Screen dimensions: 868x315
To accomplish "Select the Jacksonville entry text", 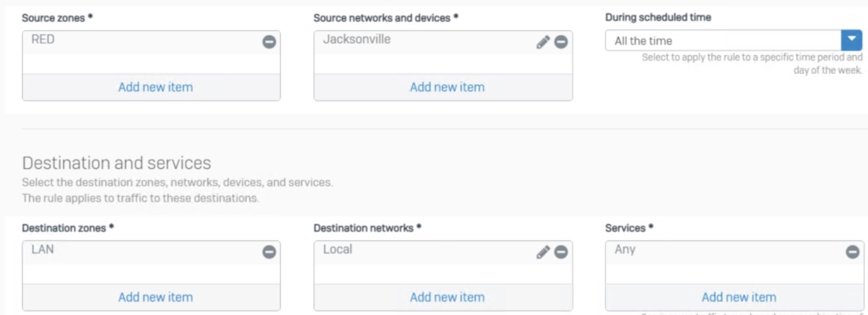I will [357, 40].
